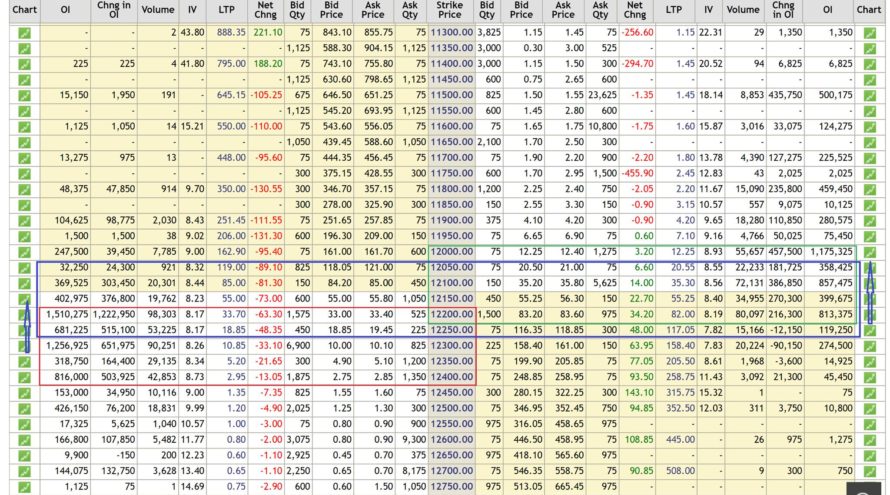Select put net change value -455.90
Screen dimensions: 890x495
click(637, 173)
